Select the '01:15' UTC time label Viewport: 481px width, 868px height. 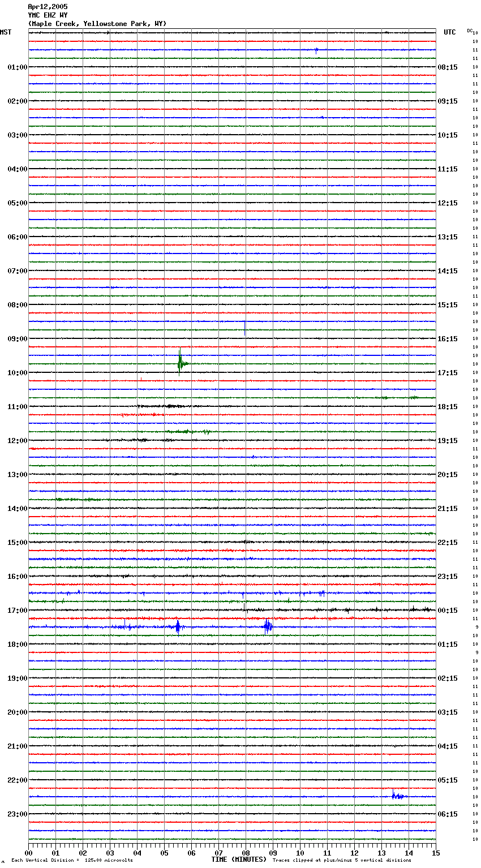pyautogui.click(x=448, y=644)
